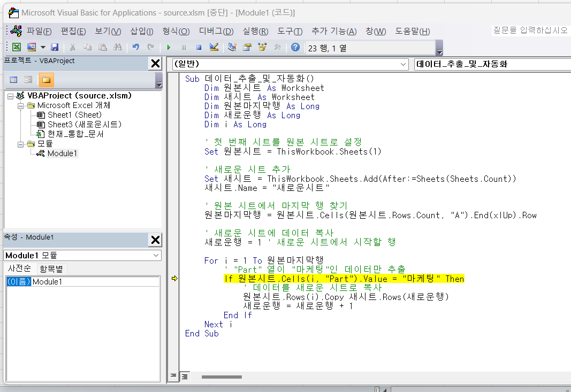Screen dimensions: 571x392
Task: Open the 형식(O) menu
Action: click(x=176, y=32)
